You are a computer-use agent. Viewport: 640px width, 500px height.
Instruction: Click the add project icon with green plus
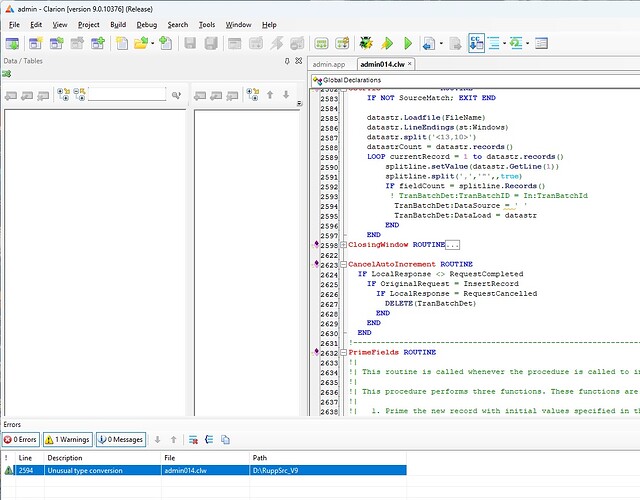(98, 43)
